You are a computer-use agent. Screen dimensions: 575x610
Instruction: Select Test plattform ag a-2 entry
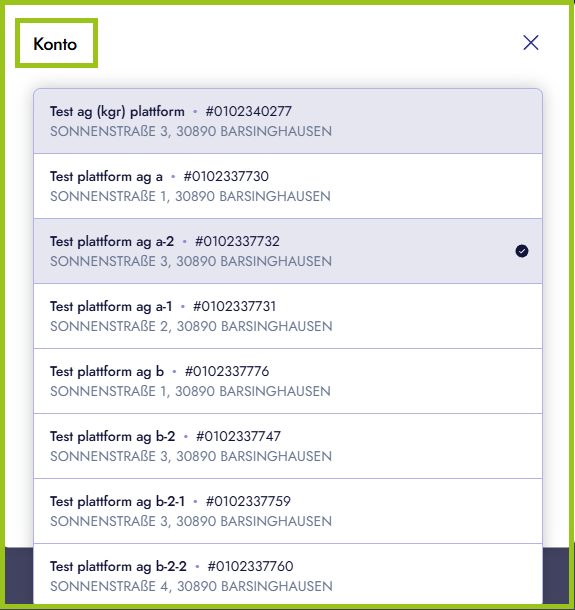point(288,251)
